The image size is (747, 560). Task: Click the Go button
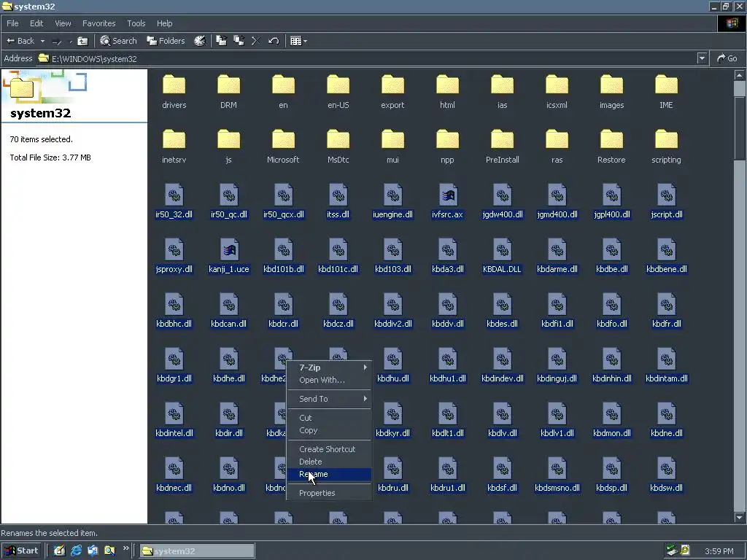727,58
